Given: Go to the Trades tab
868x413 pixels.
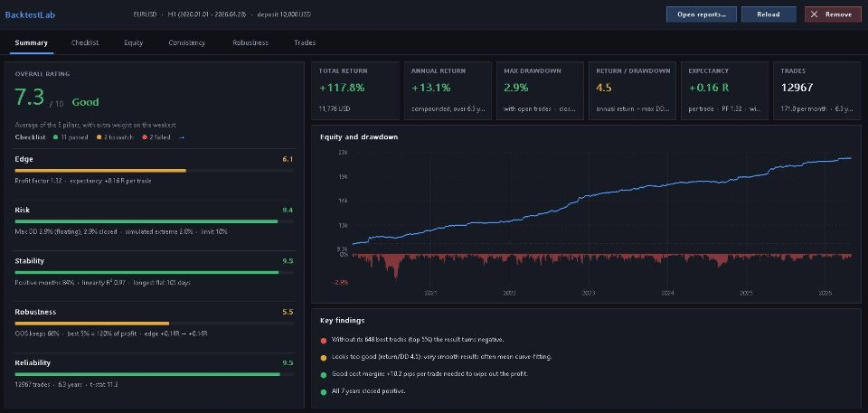Looking at the screenshot, I should 305,42.
